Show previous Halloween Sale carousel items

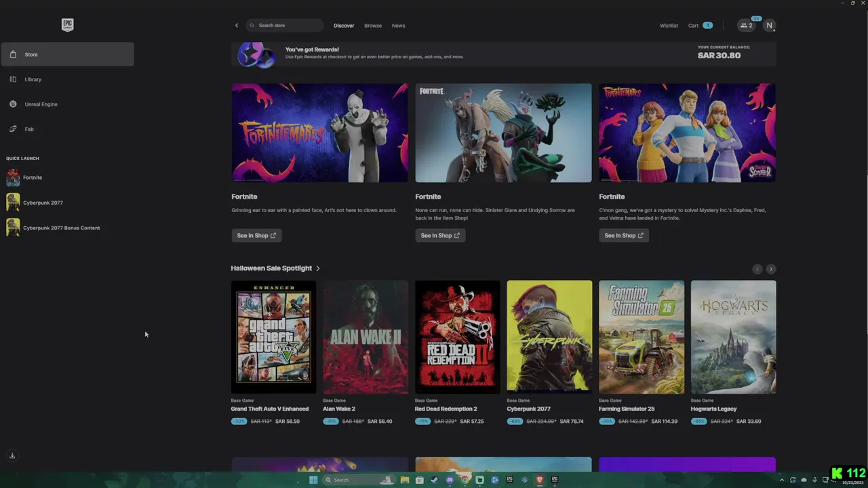pyautogui.click(x=757, y=269)
